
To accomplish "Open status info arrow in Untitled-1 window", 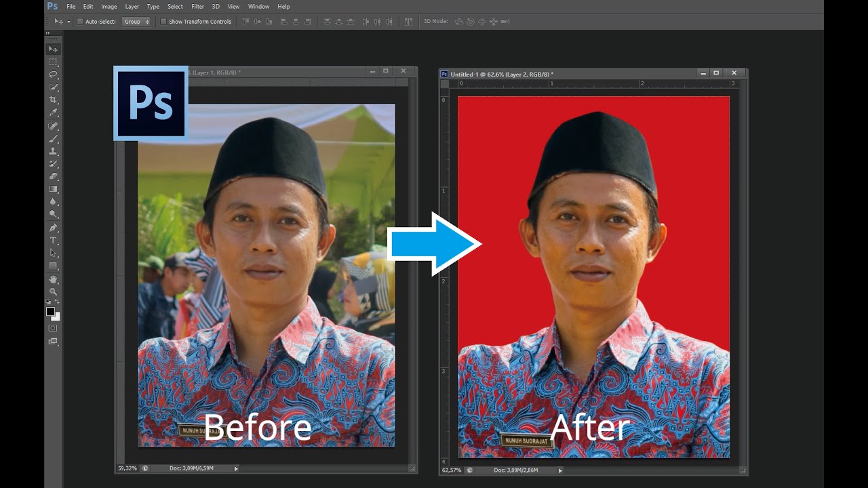I will pos(559,470).
